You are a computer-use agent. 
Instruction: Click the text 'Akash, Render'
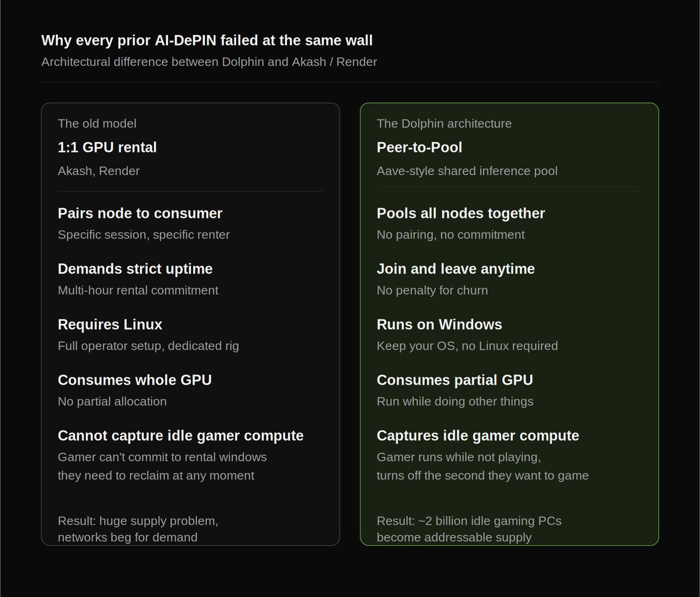[99, 171]
